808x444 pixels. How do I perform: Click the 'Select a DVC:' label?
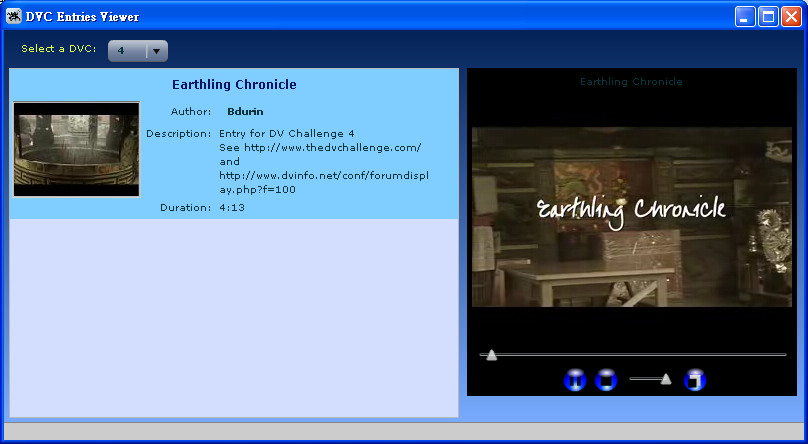click(59, 48)
